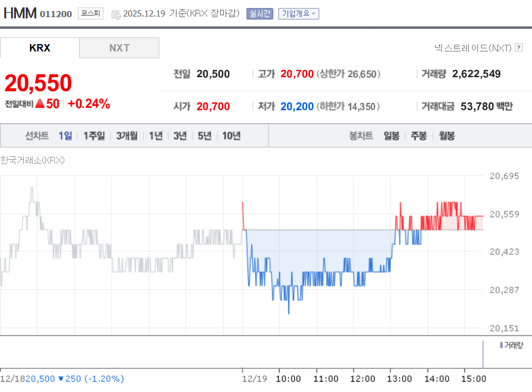Select the 5년 line chart period
Viewport: 532px width, 392px height.
tap(205, 135)
